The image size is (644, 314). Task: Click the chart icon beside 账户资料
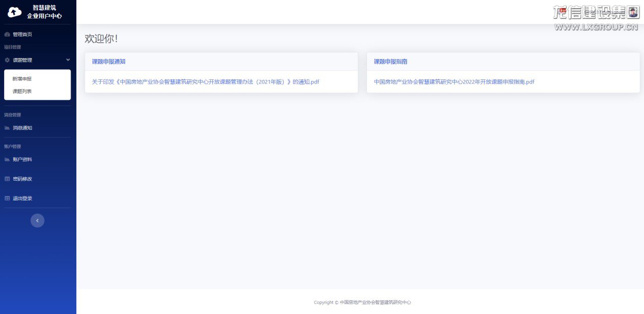[7, 159]
